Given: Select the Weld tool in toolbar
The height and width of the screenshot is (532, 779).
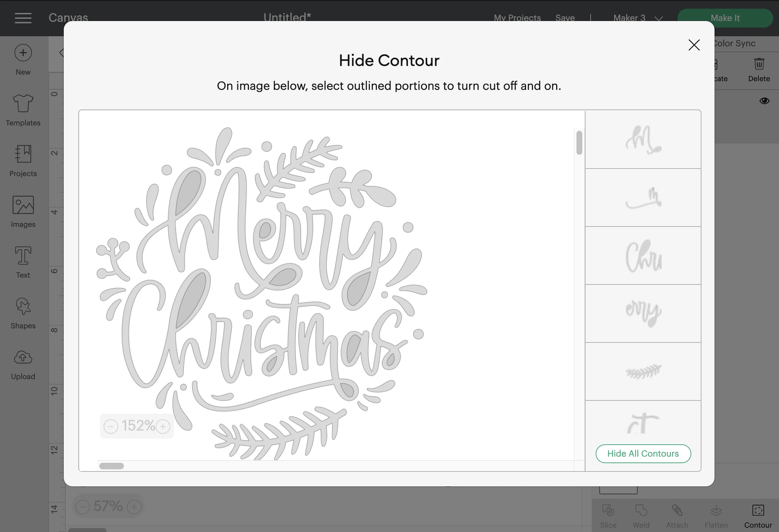Looking at the screenshot, I should 641,515.
